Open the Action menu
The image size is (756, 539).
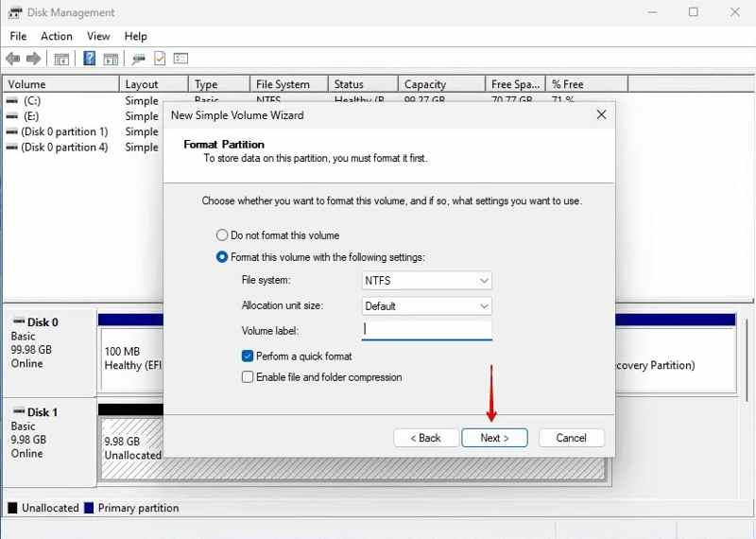pyautogui.click(x=56, y=36)
